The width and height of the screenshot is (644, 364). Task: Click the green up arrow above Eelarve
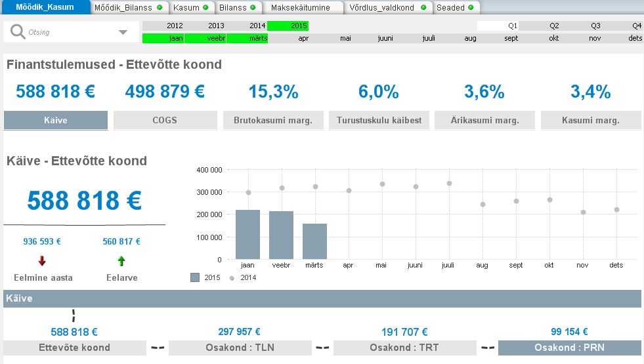pyautogui.click(x=121, y=261)
